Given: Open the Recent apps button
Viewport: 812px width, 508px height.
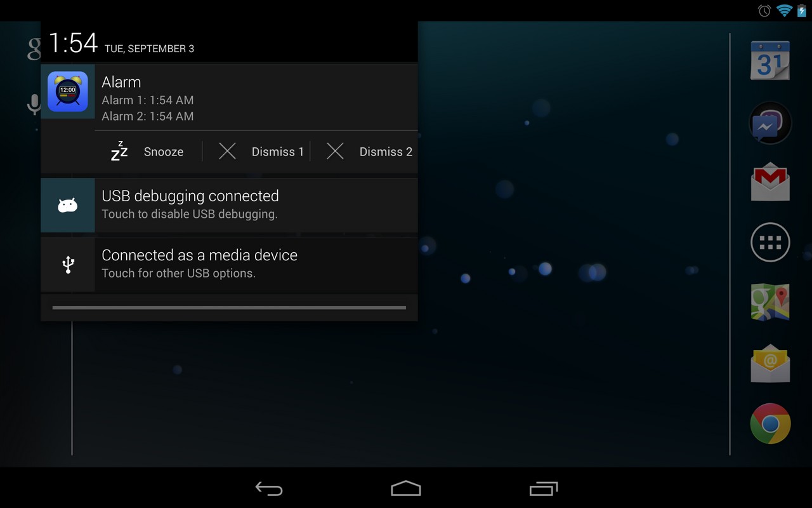Looking at the screenshot, I should point(544,488).
